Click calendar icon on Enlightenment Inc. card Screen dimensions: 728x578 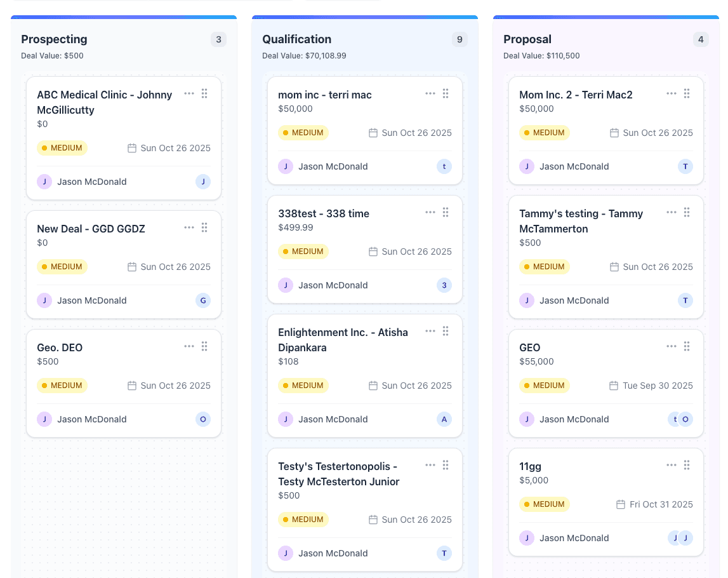(x=373, y=386)
